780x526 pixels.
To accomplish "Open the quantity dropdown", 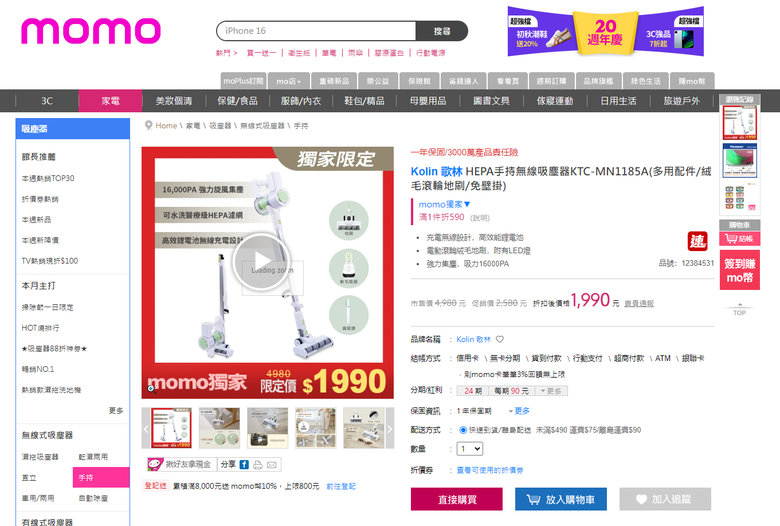I will coord(470,449).
